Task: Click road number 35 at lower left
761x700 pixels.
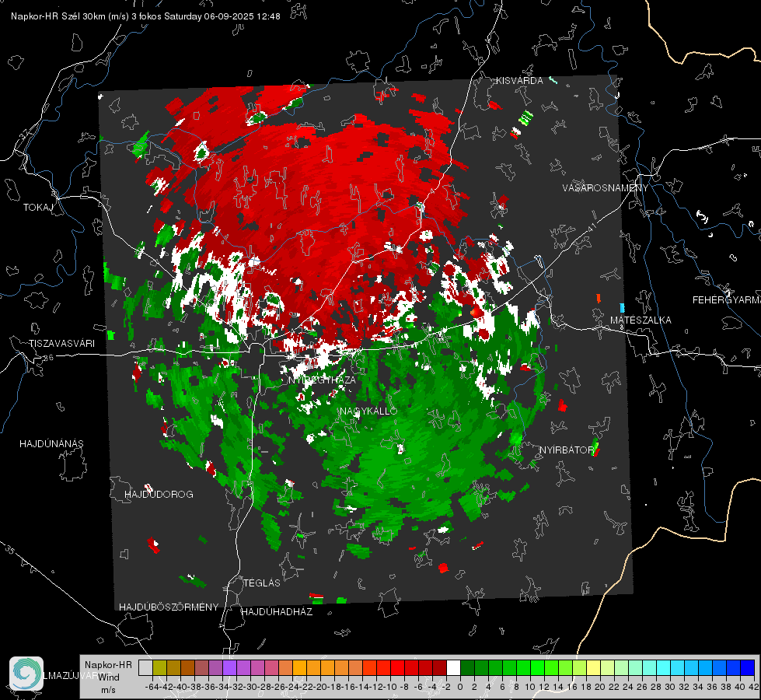Action: (10, 550)
